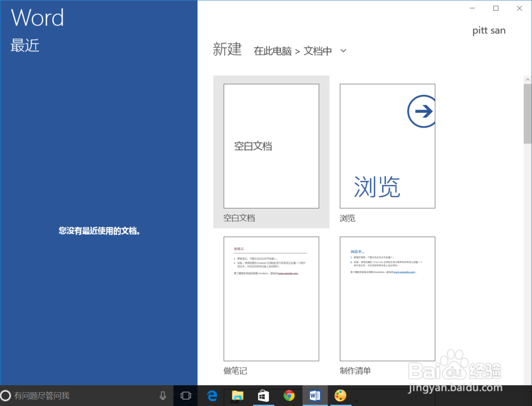Click the '浏览' caption below the tile
Viewport: 532px width, 406px height.
[347, 218]
